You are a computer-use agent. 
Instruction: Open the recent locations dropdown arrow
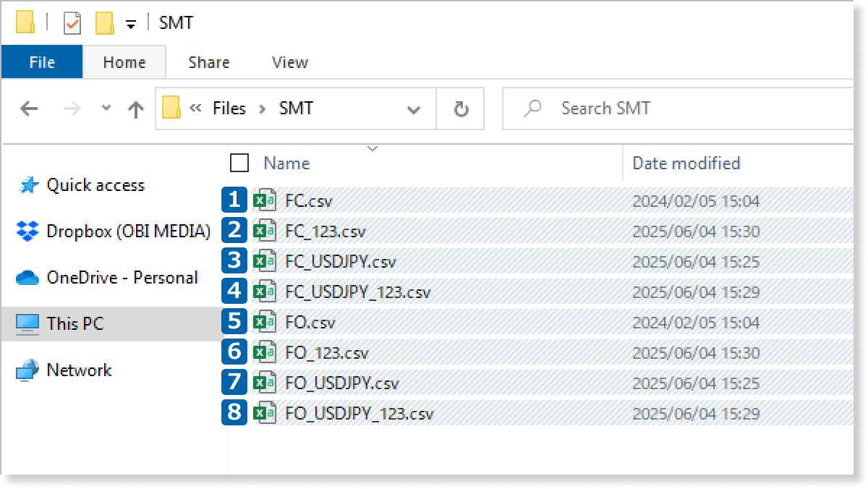pos(106,109)
